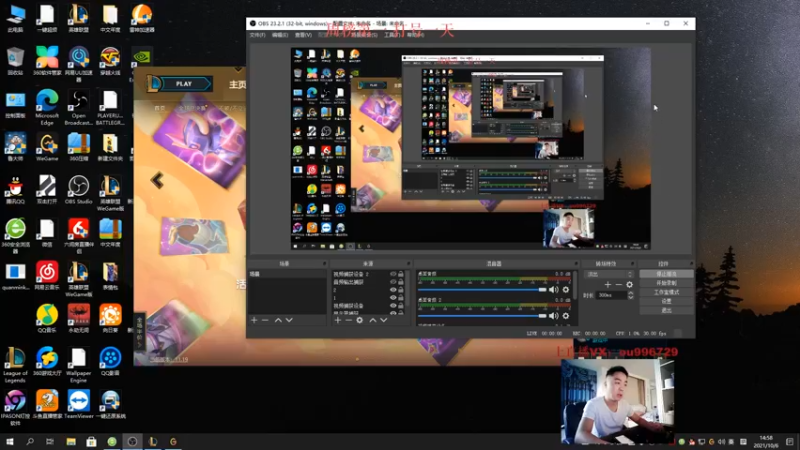Open the OBS Studio desktop shortcut
This screenshot has width=800, height=450.
(x=79, y=190)
